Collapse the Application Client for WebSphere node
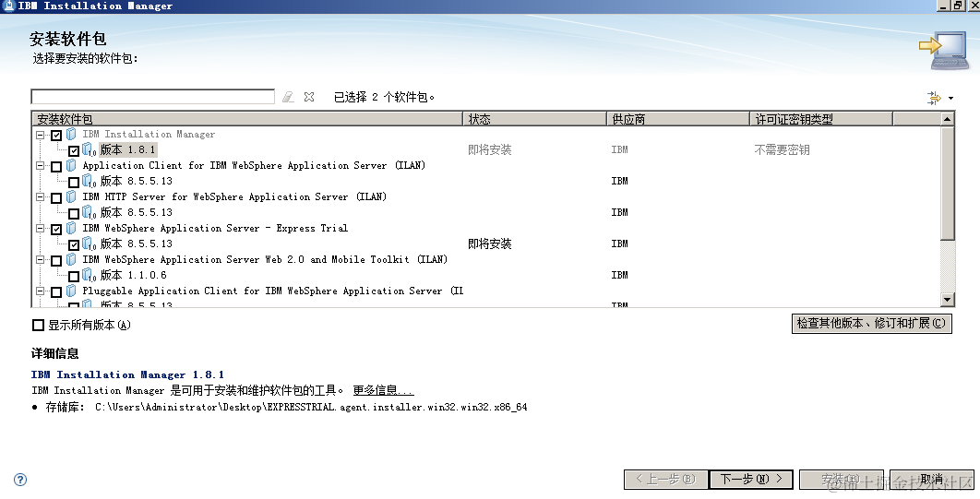The width and height of the screenshot is (980, 499). [x=41, y=166]
